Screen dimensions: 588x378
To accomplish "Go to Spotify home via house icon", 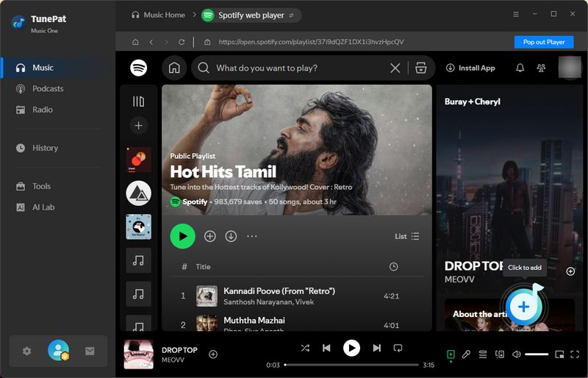I will click(174, 68).
